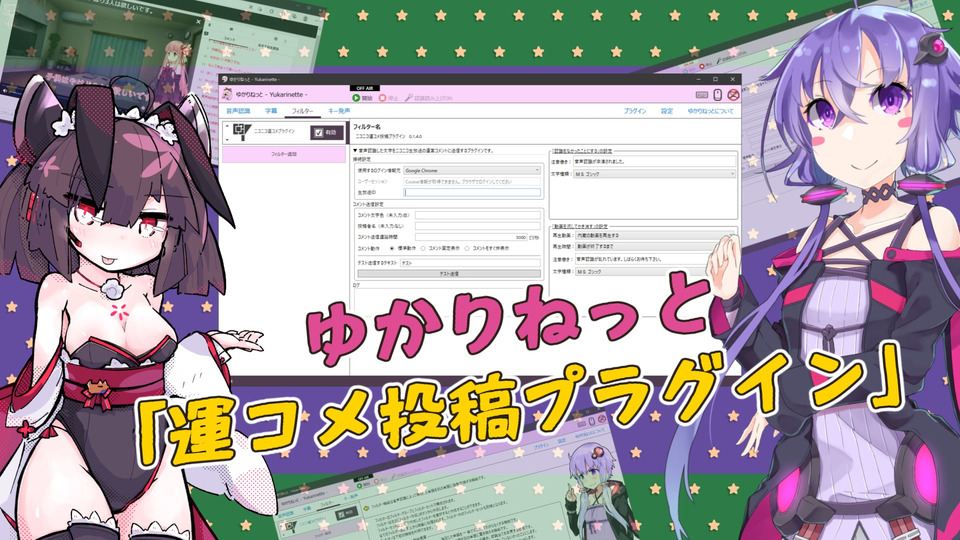The image size is (960, 540).
Task: Click the コメント文字色 input field
Action: click(478, 215)
